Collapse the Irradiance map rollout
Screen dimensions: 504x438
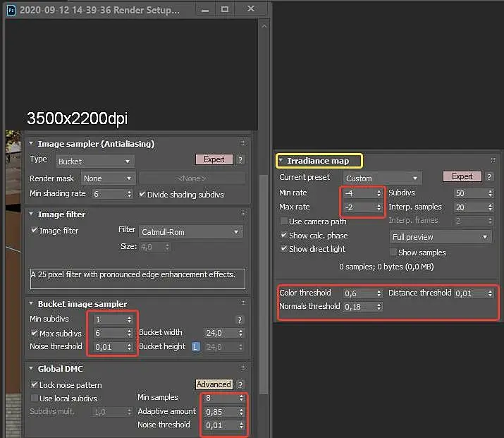[281, 160]
